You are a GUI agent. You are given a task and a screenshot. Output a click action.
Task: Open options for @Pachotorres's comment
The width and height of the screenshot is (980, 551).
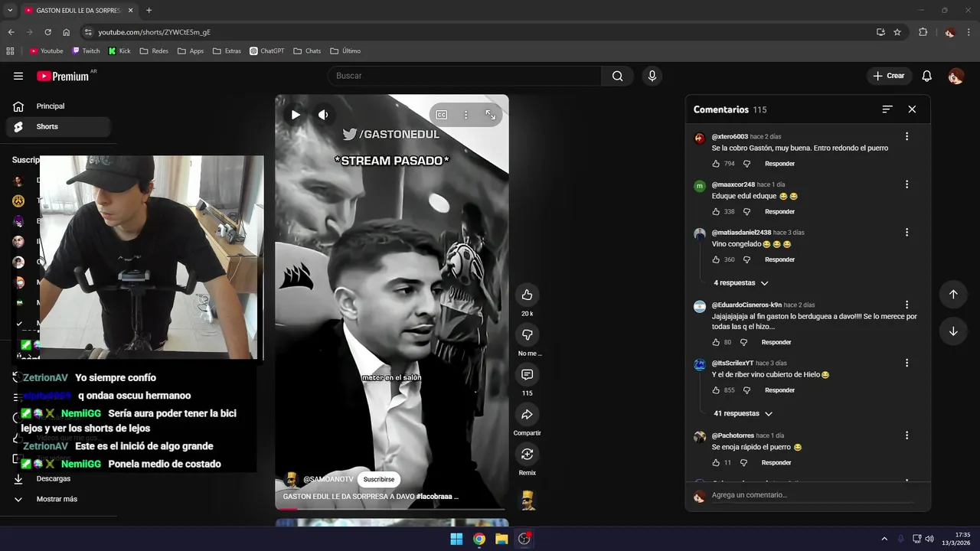[x=906, y=435]
